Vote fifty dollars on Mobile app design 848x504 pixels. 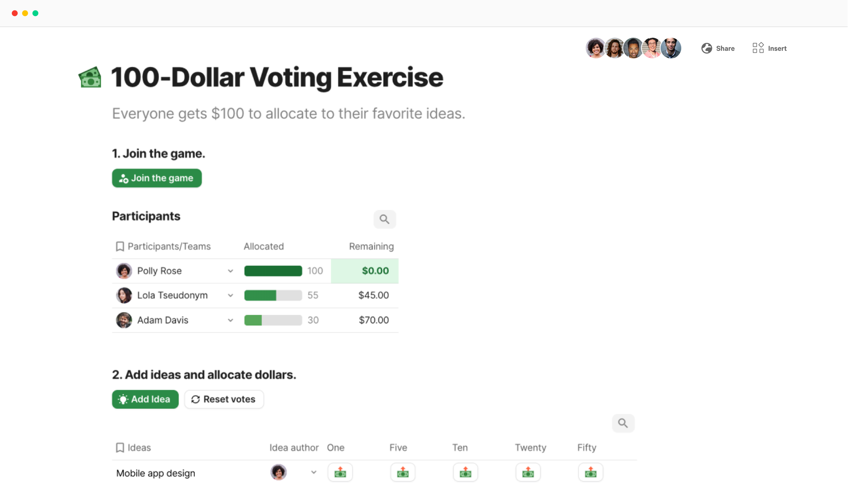coord(591,472)
